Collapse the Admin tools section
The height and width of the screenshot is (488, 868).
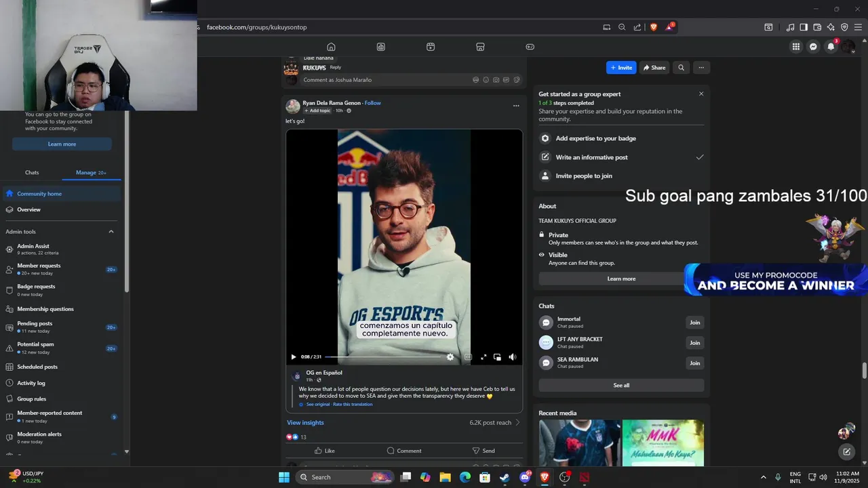click(x=111, y=232)
